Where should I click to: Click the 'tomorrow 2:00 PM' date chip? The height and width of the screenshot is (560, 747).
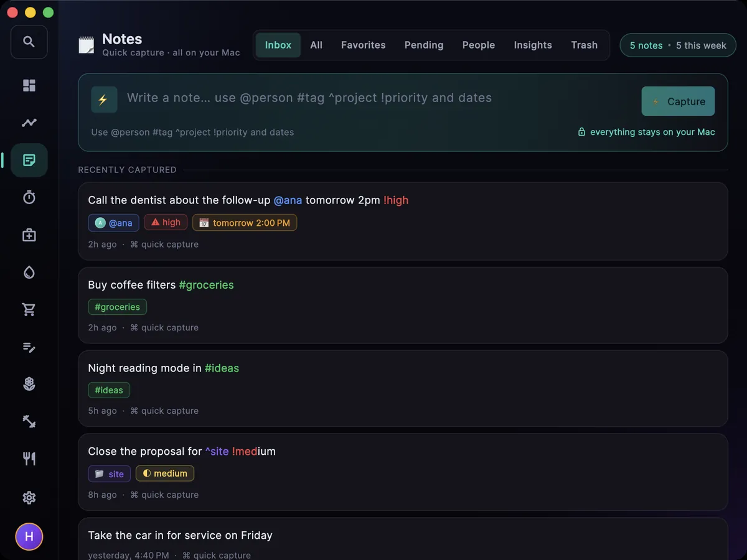pyautogui.click(x=245, y=223)
